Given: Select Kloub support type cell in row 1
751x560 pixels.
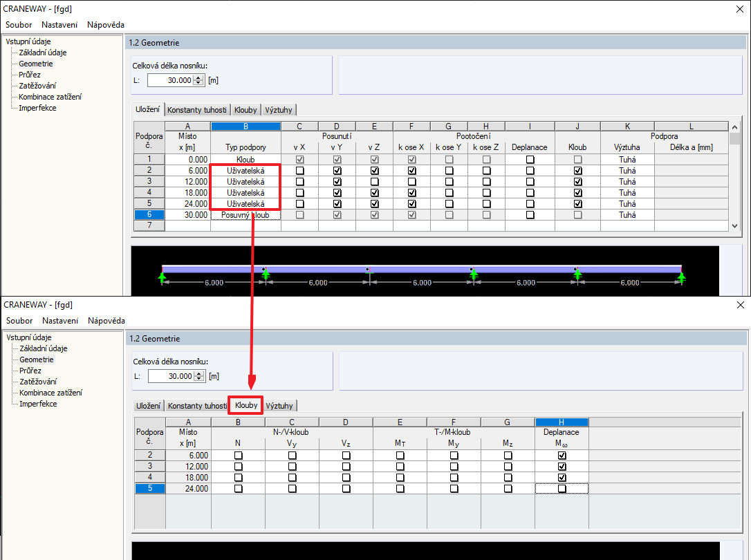Looking at the screenshot, I should point(245,160).
